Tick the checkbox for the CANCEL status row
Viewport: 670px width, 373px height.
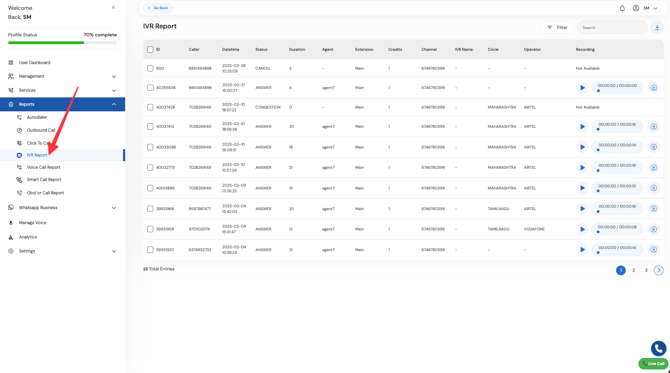150,68
